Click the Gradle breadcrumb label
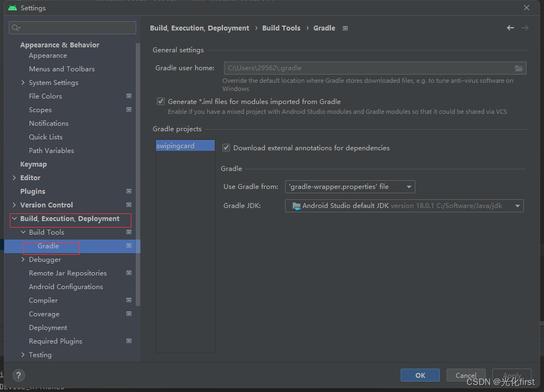 pos(324,28)
